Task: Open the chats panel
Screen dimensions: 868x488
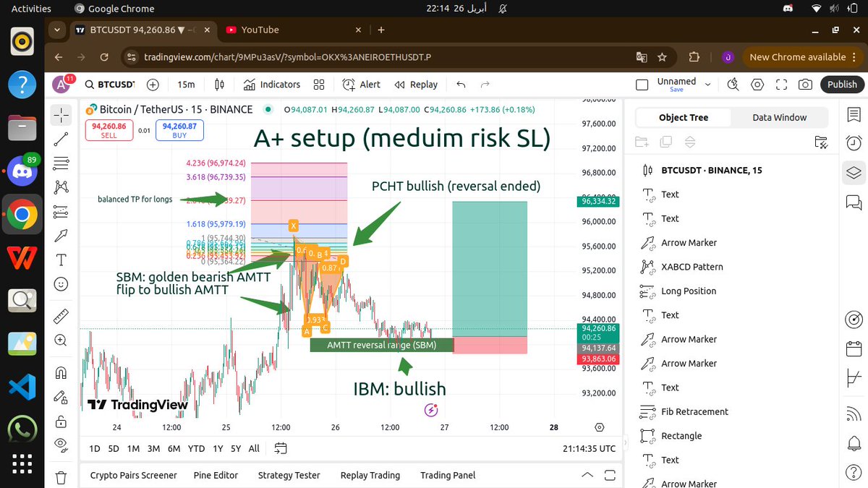Action: pos(854,201)
